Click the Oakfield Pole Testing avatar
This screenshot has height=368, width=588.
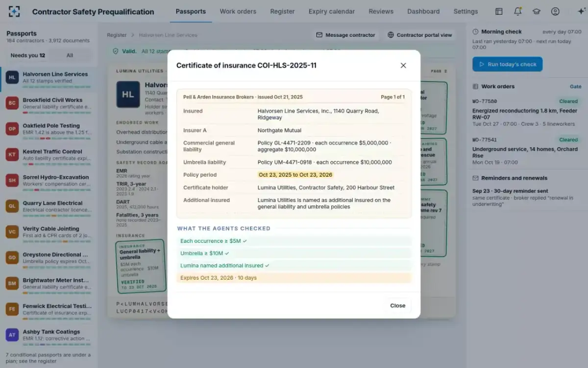point(12,129)
